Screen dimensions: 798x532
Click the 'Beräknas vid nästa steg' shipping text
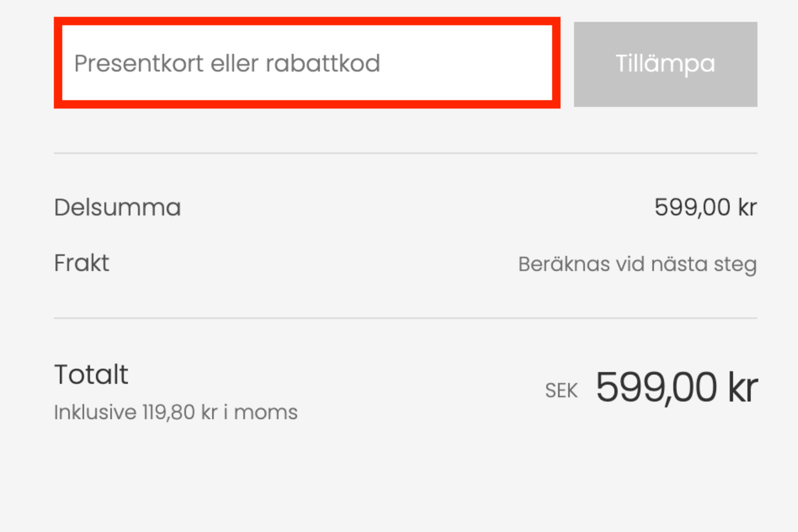tap(637, 264)
